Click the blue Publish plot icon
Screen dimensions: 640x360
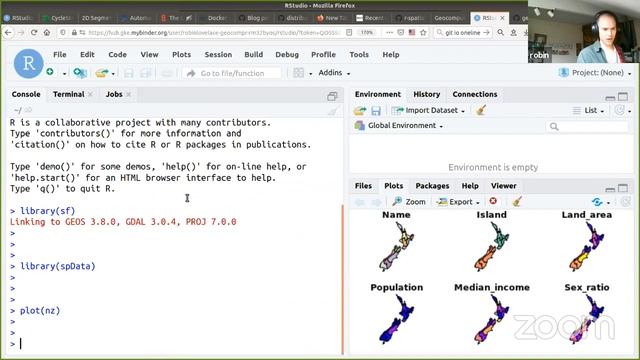tap(597, 202)
